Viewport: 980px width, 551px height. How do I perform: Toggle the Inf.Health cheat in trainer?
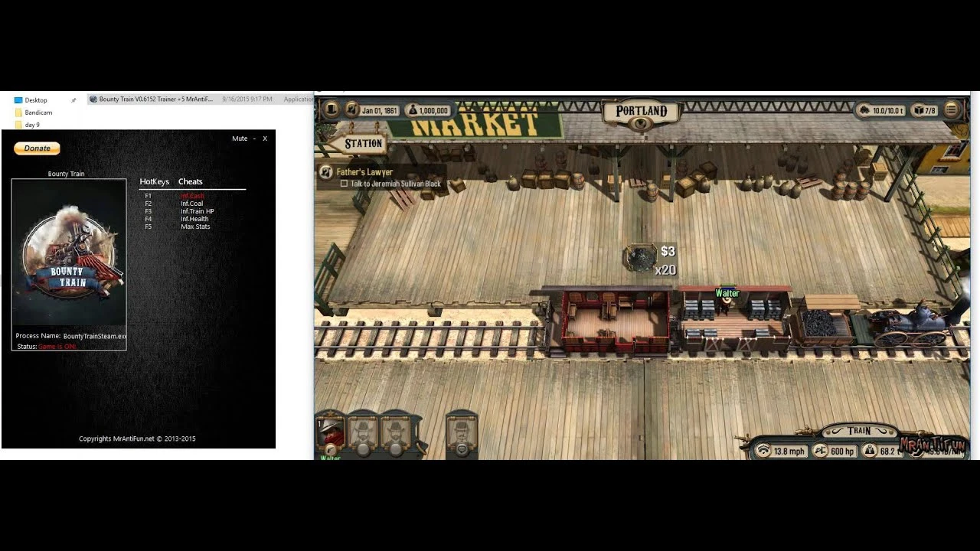(x=194, y=219)
